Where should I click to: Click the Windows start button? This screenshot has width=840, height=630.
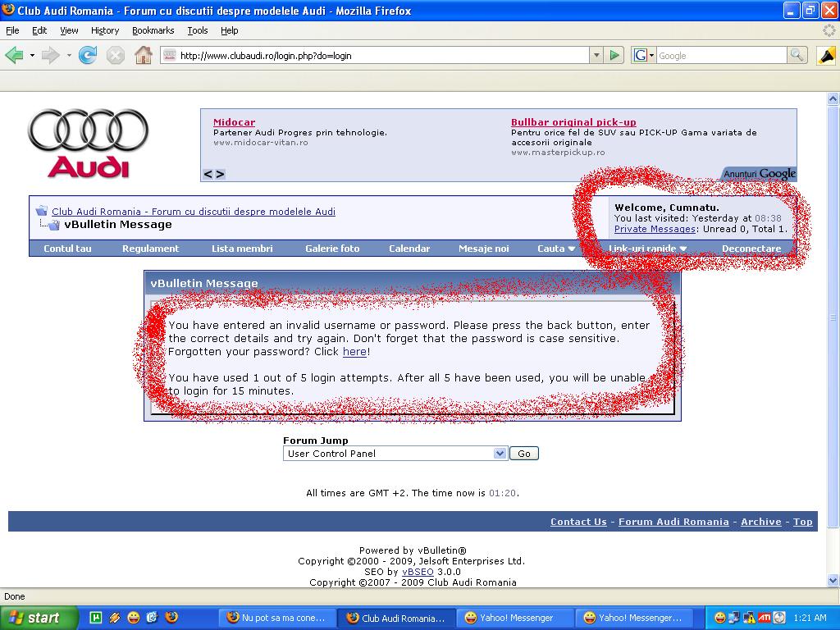coord(39,618)
